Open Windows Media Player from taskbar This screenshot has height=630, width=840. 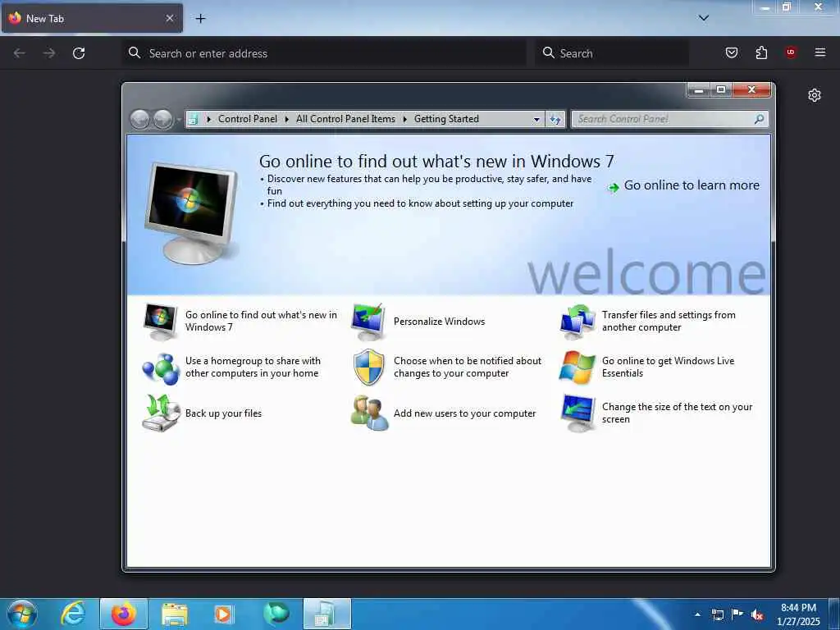click(224, 614)
